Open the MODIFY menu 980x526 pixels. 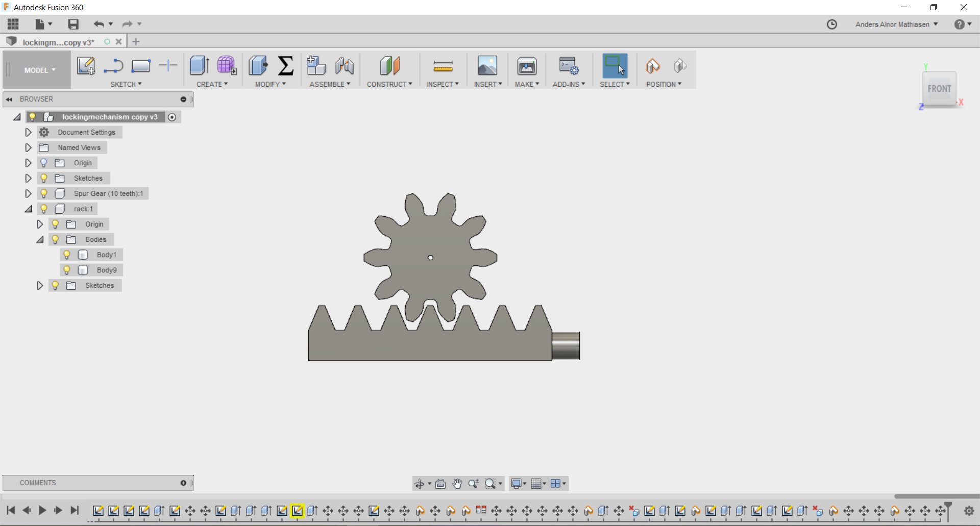click(x=271, y=84)
